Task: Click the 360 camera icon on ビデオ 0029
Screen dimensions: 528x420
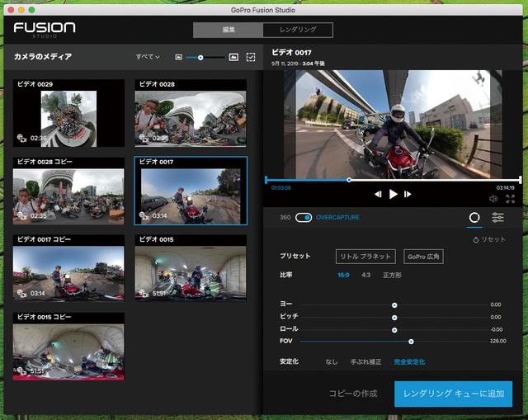Action: pyautogui.click(x=22, y=138)
